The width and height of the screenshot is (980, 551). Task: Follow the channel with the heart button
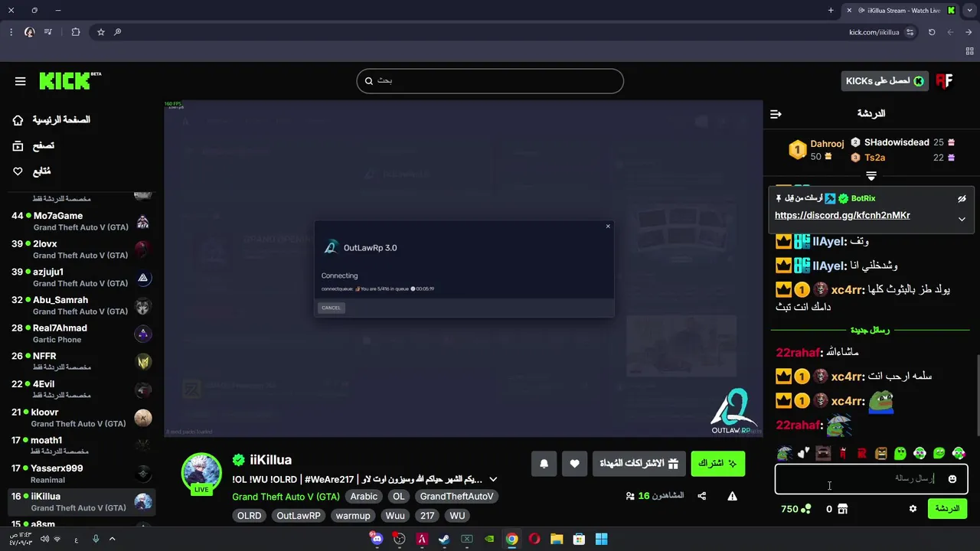574,464
